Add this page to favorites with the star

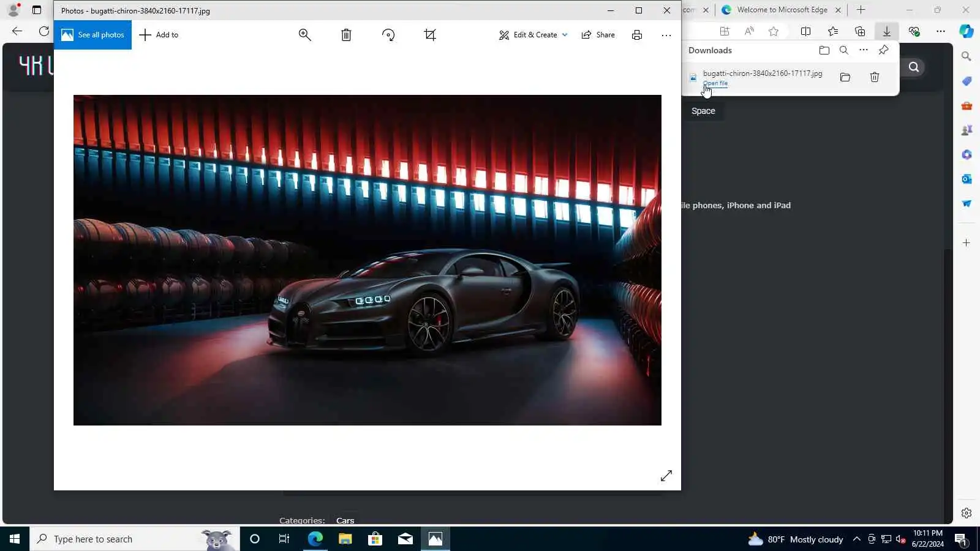[x=774, y=31]
